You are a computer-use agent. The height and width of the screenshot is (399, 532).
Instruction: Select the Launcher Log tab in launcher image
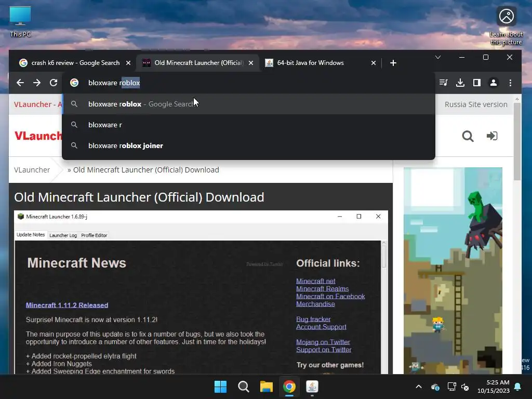click(63, 235)
